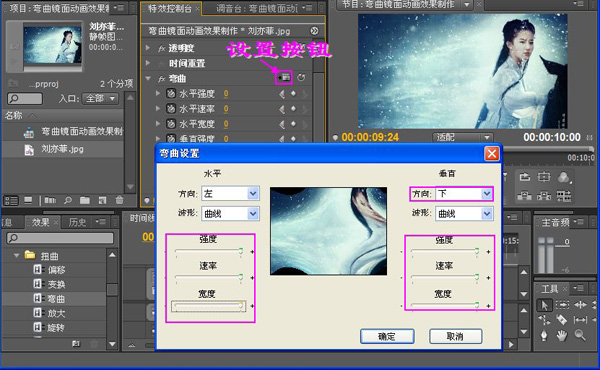
Task: Expand the 水平速率 parameter
Action: point(158,109)
